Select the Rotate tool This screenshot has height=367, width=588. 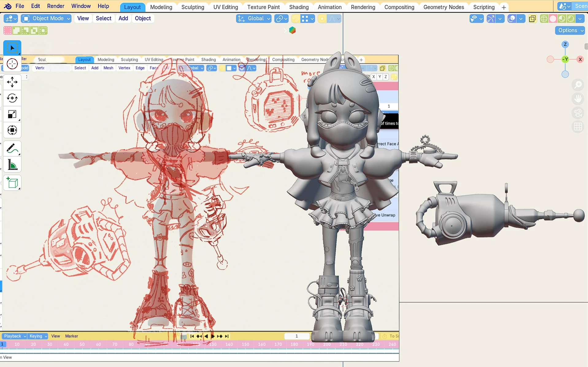click(12, 98)
